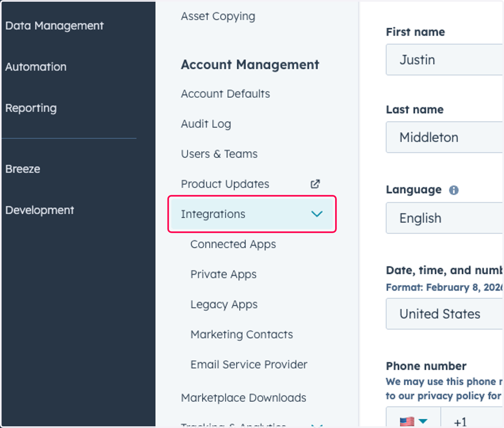This screenshot has height=428, width=504.
Task: Open the Product Updates link
Action: 225,184
